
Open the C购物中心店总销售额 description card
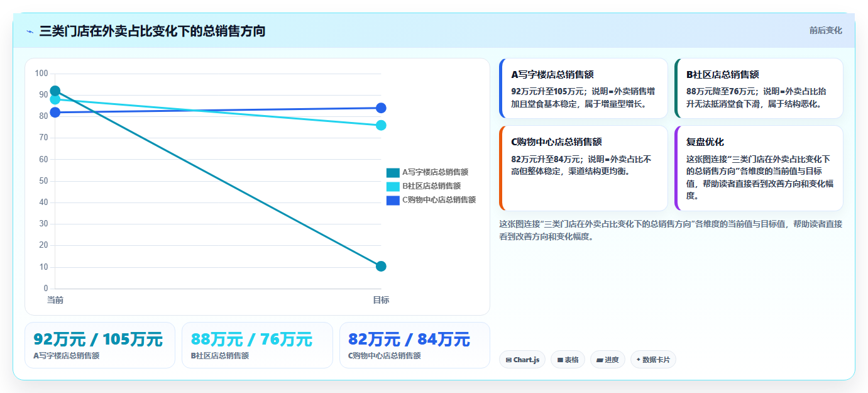coord(583,168)
